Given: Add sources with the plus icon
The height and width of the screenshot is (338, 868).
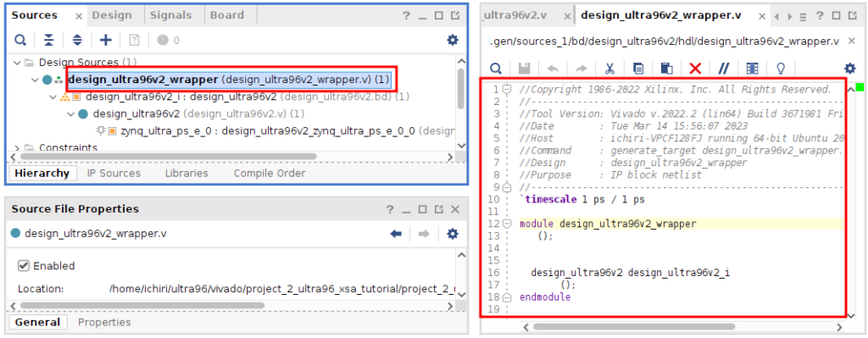Looking at the screenshot, I should pyautogui.click(x=106, y=40).
